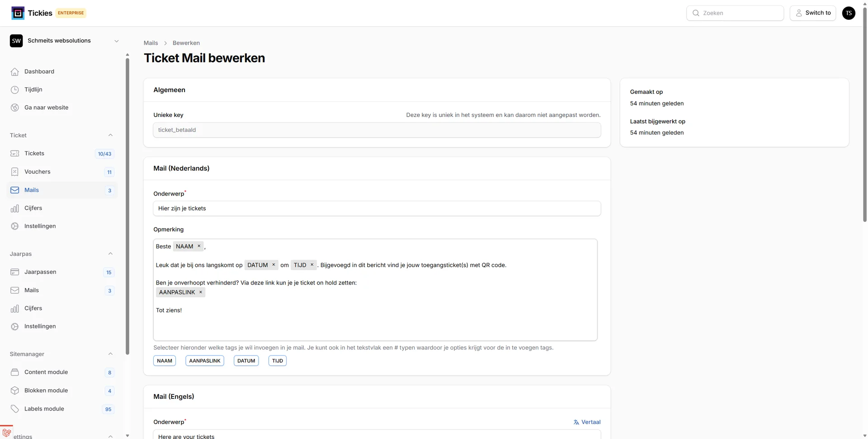868x439 pixels.
Task: Open Tijdlijn using the clock icon
Action: pyautogui.click(x=15, y=89)
